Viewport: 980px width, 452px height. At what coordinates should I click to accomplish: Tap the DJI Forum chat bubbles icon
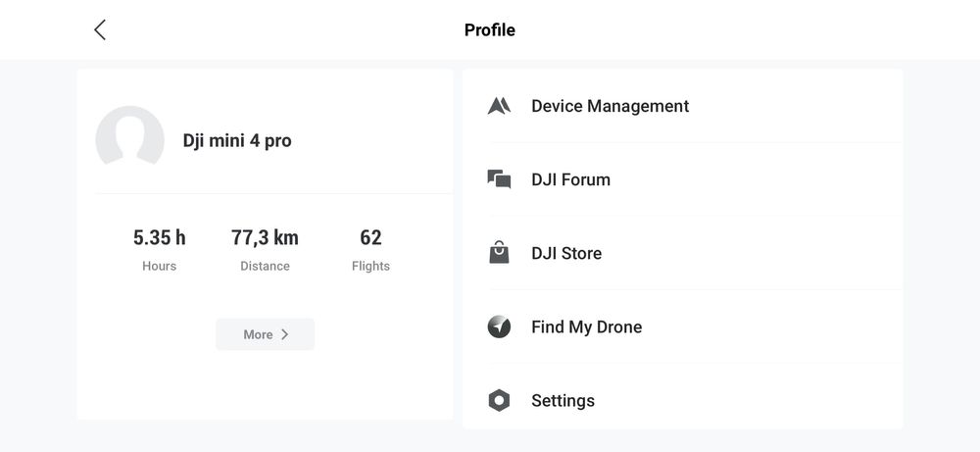click(x=499, y=179)
